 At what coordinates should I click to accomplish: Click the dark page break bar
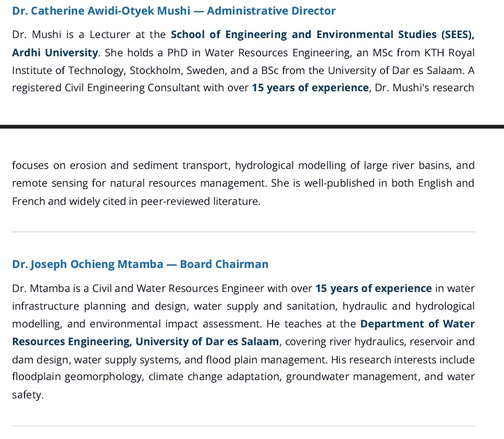[x=252, y=126]
